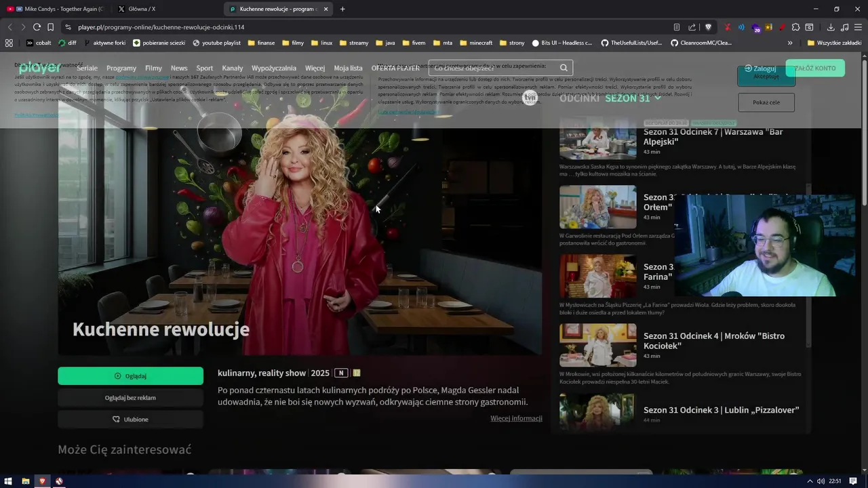Open Brave browser taskbar icon
The image size is (868, 488).
click(42, 481)
